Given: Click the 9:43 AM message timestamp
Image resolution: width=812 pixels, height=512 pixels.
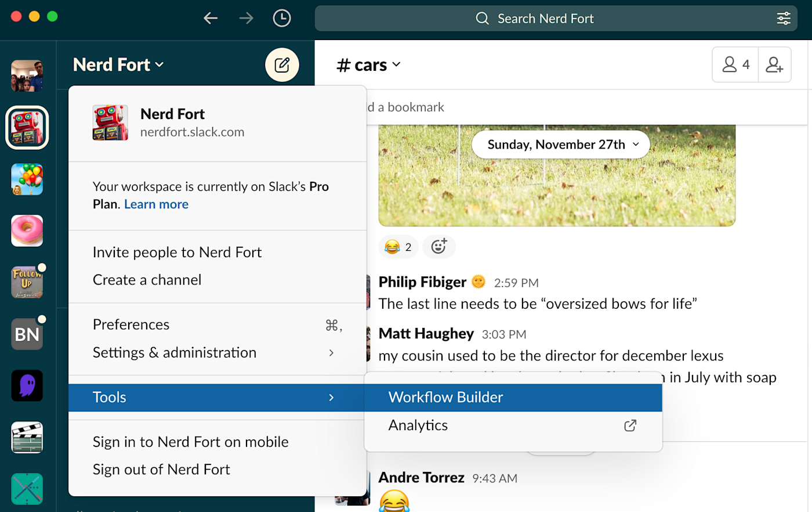Looking at the screenshot, I should tap(495, 479).
